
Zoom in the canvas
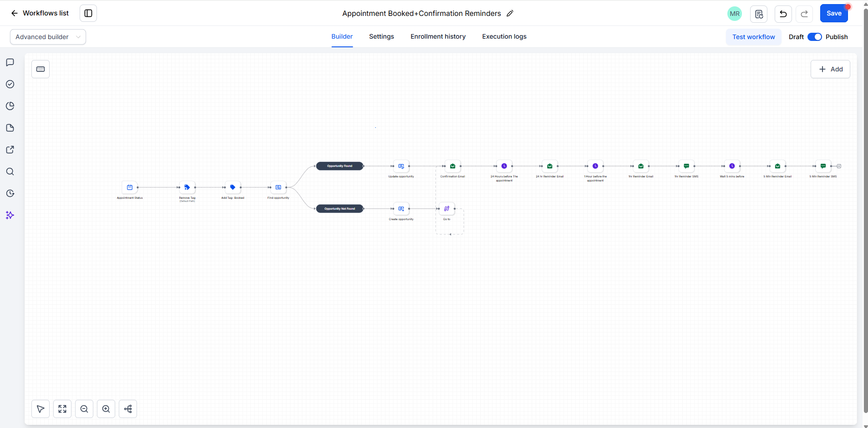pyautogui.click(x=106, y=409)
